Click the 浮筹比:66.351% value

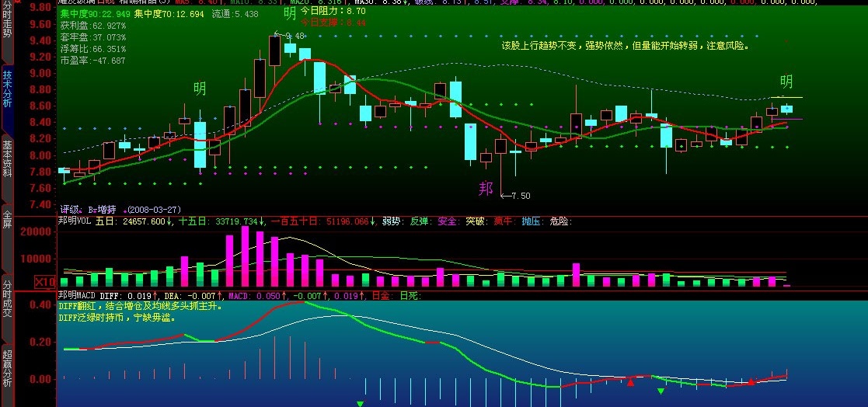click(x=93, y=49)
